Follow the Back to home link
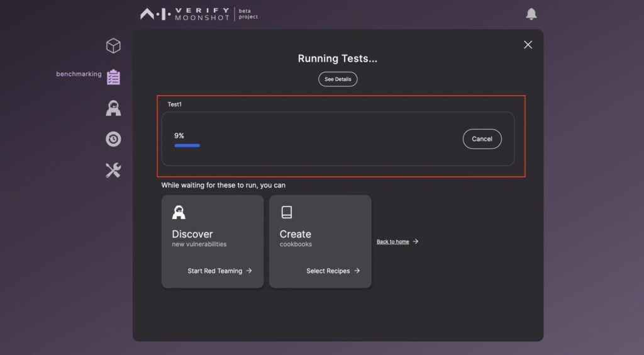Image resolution: width=644 pixels, height=355 pixels. point(392,242)
